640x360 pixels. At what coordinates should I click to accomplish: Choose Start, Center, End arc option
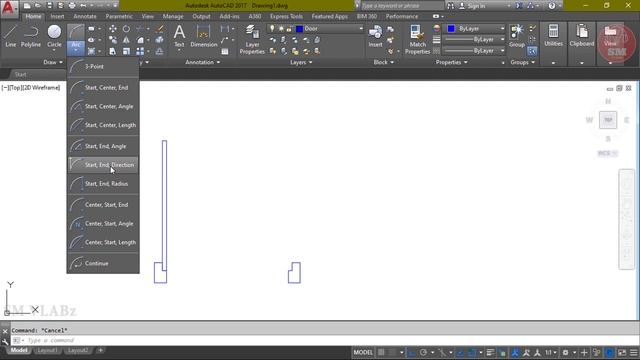(x=103, y=88)
